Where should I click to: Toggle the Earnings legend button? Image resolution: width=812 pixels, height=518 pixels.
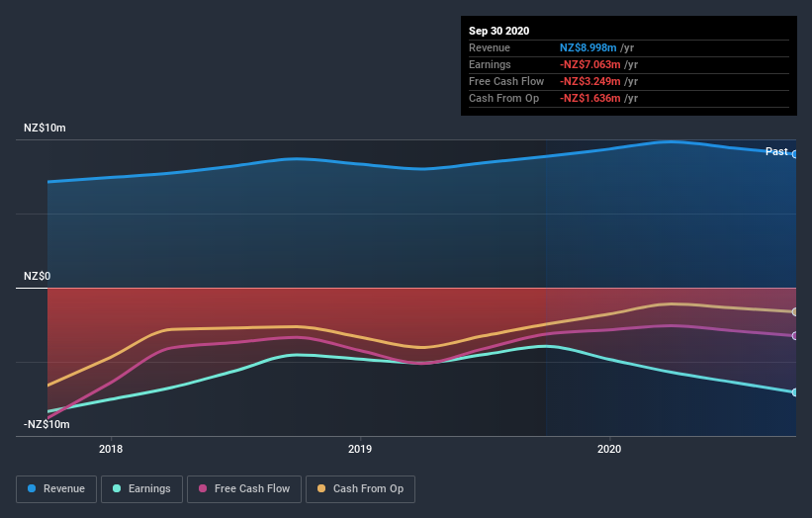pos(141,489)
